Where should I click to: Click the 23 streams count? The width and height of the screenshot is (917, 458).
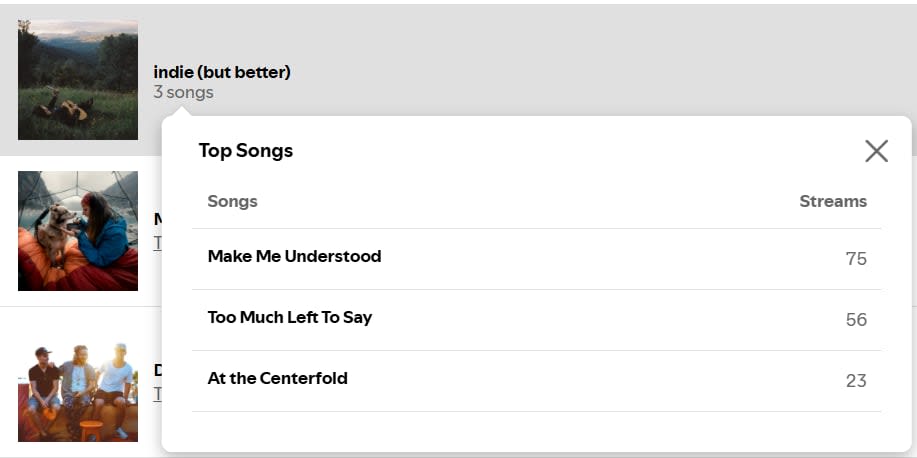(855, 381)
